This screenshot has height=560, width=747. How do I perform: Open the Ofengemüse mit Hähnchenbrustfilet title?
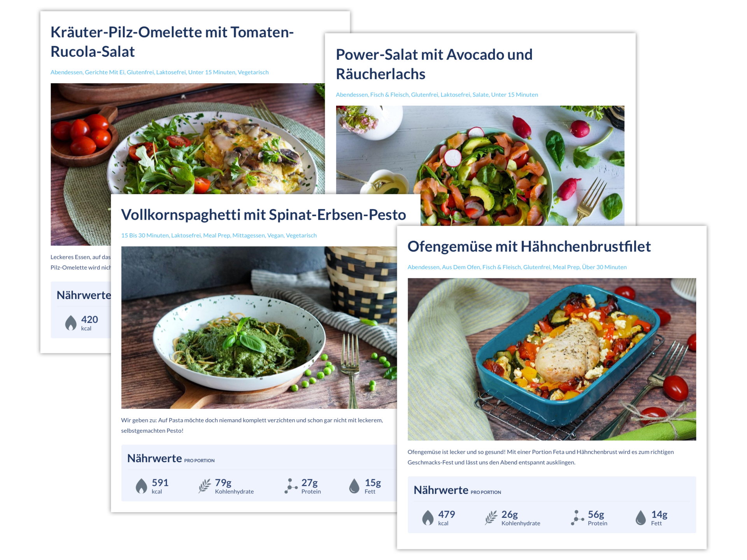(529, 247)
